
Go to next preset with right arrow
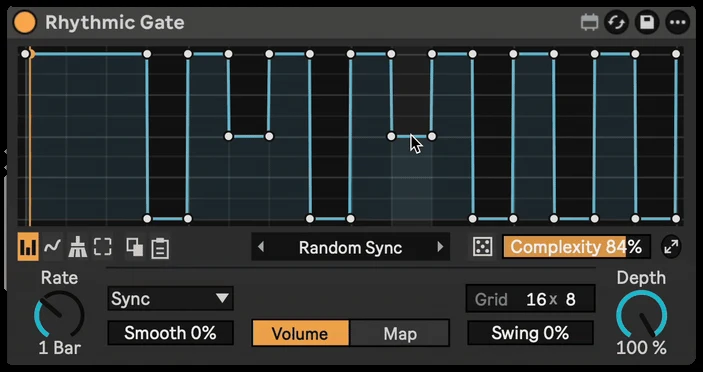(440, 247)
